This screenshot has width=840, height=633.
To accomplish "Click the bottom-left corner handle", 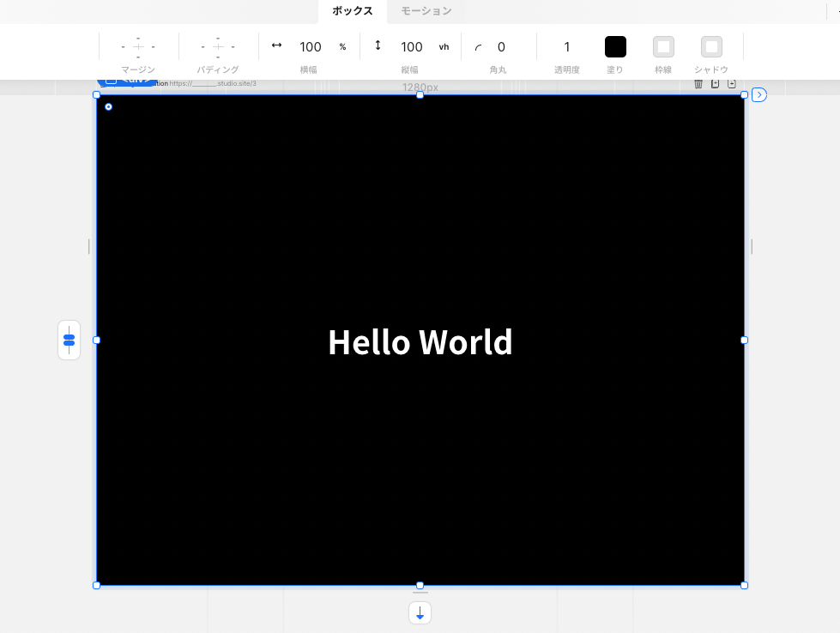I will 96,585.
